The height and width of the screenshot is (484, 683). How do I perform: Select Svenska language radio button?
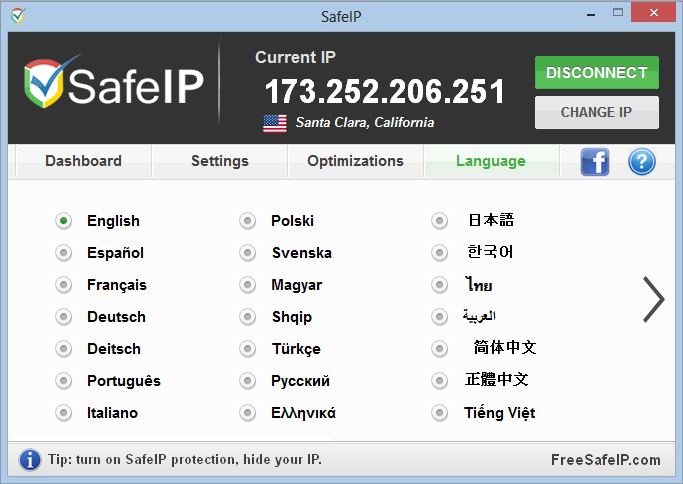pyautogui.click(x=247, y=253)
